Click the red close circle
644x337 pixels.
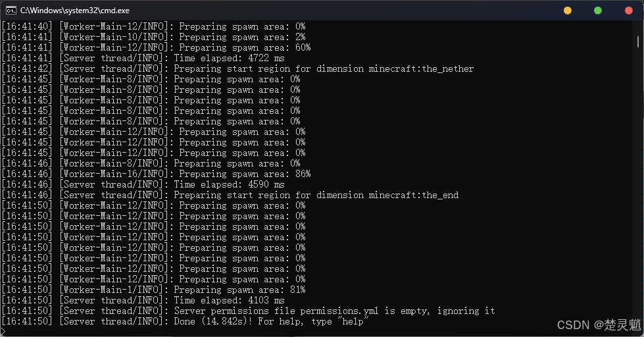629,11
